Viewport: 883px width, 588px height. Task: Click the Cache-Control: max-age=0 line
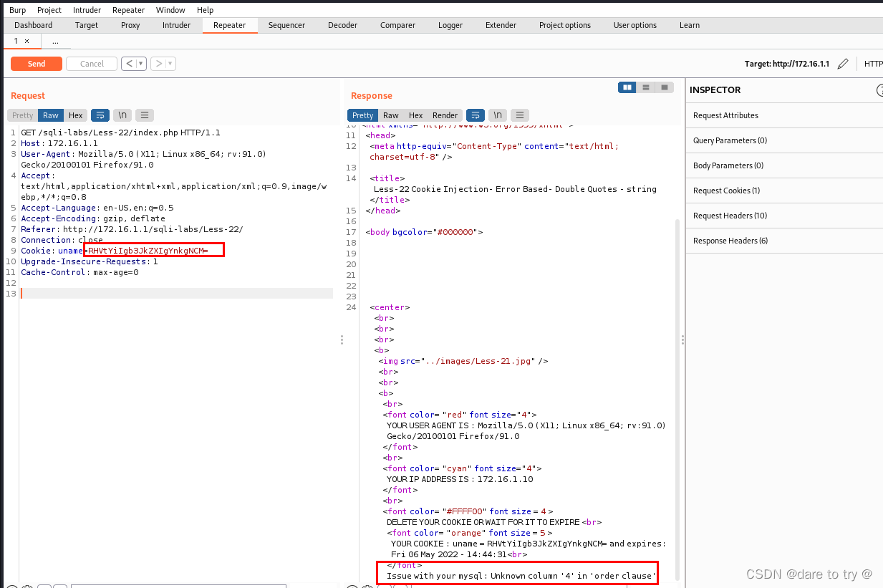[x=79, y=272]
